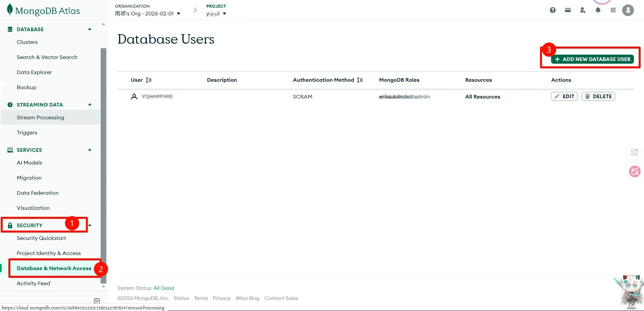Viewport: 644px width, 311px height.
Task: Collapse the sidebar with the bottom toggle icon
Action: coord(97,301)
